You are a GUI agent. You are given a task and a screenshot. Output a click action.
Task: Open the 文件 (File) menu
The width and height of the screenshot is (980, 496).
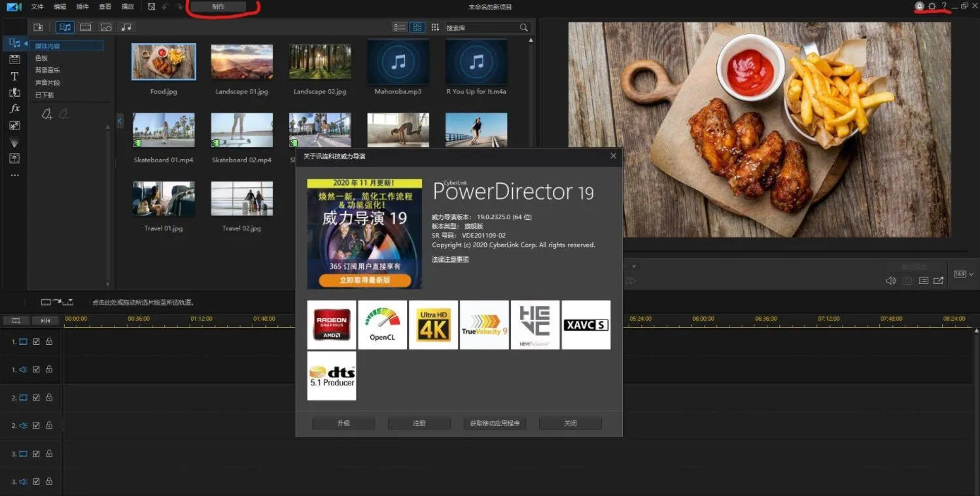[37, 7]
